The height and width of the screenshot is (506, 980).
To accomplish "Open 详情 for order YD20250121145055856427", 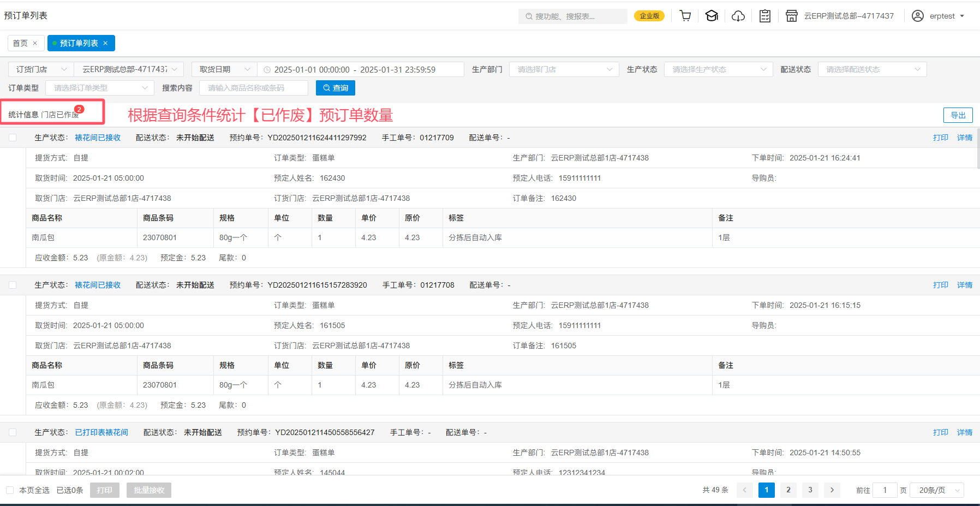I will [965, 432].
